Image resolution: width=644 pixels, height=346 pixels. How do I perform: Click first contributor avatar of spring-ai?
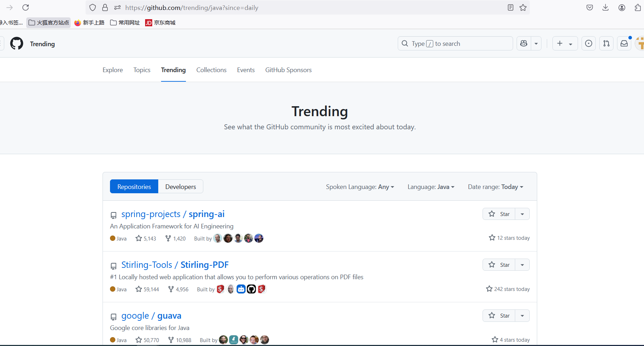point(218,238)
